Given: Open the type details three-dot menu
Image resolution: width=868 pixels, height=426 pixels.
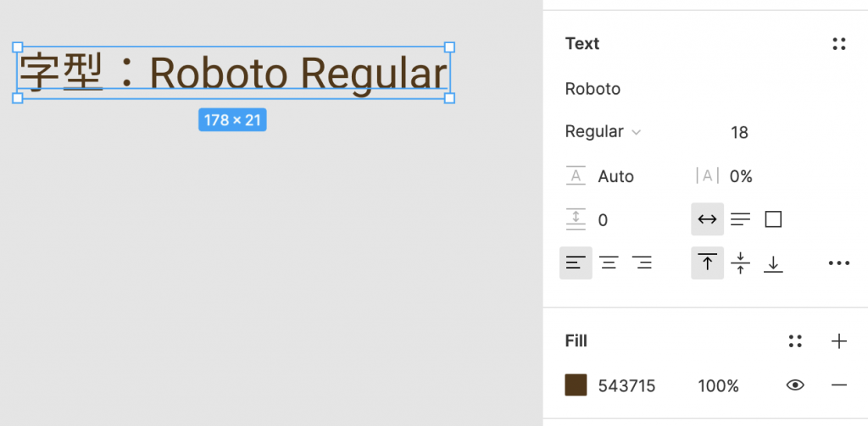Looking at the screenshot, I should click(838, 263).
